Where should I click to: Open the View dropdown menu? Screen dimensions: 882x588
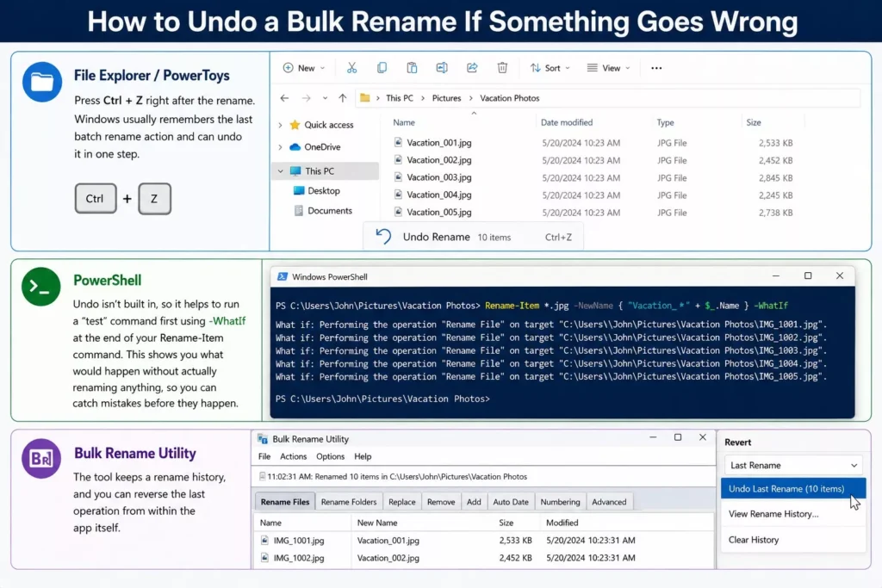(609, 68)
